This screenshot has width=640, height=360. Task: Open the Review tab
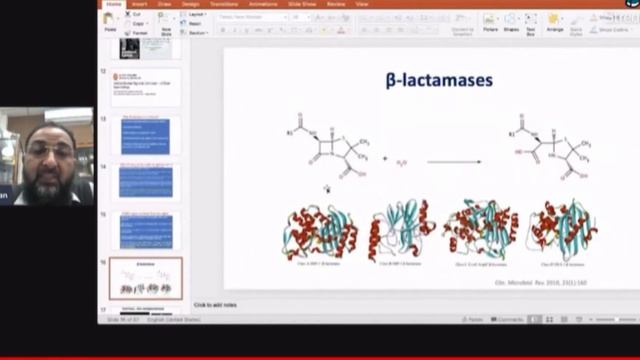(x=336, y=4)
